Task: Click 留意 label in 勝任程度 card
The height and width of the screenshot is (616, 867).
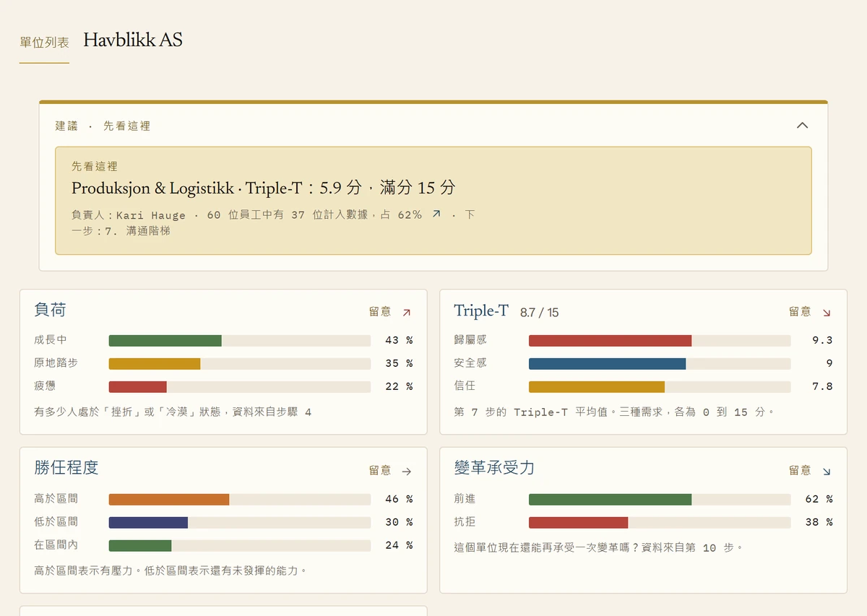Action: (380, 470)
